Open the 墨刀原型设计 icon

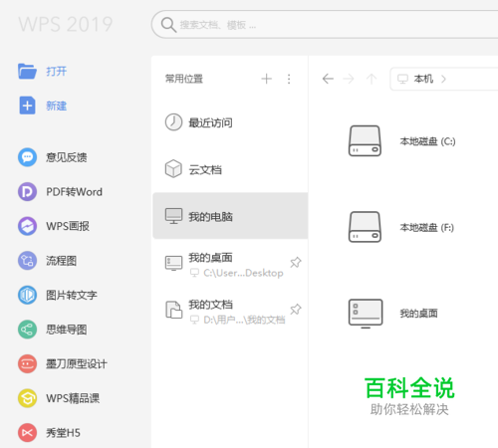27,364
